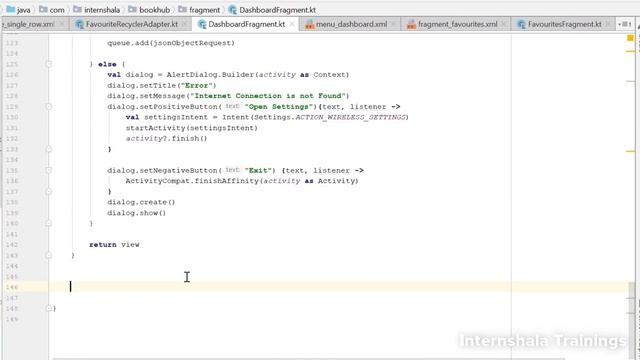Open the bookhub package breadcrumb

pyautogui.click(x=149, y=9)
